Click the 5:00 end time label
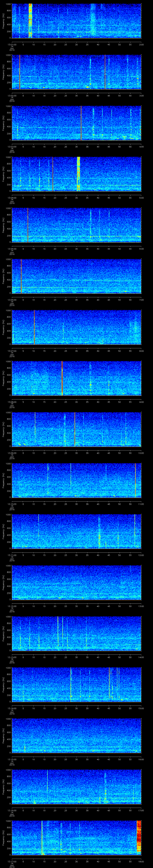 pos(141,198)
